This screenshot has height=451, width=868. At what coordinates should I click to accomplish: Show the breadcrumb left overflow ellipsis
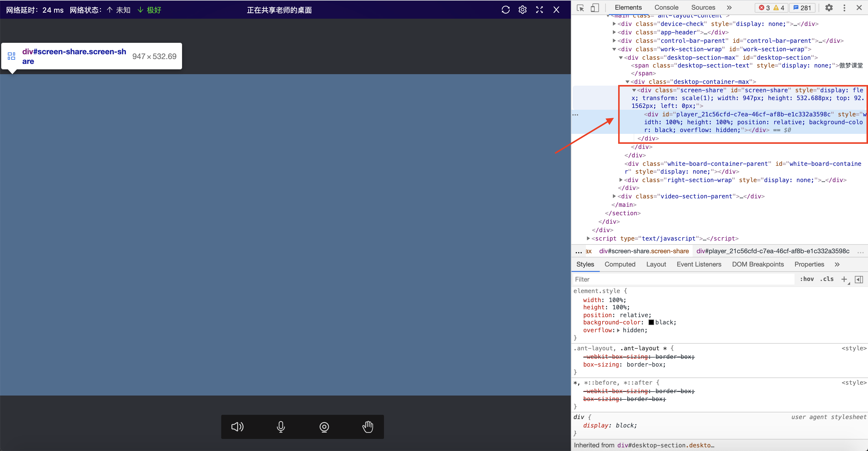pos(578,251)
